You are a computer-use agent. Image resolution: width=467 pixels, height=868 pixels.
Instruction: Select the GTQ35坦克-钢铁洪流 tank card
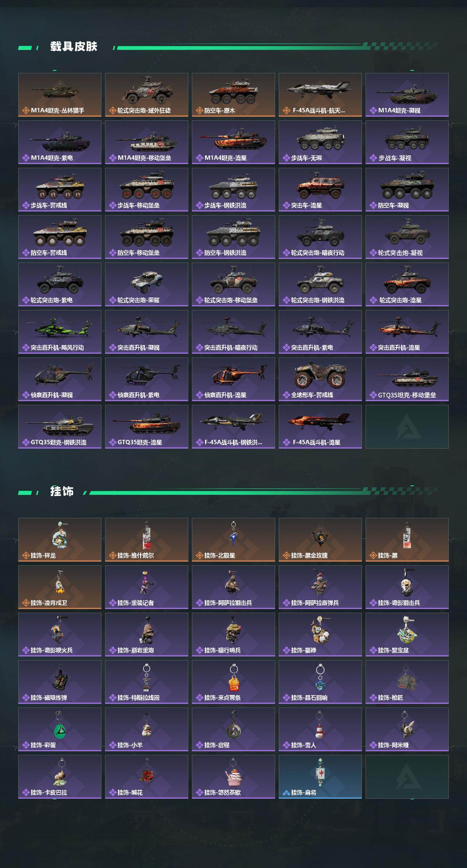coord(60,427)
